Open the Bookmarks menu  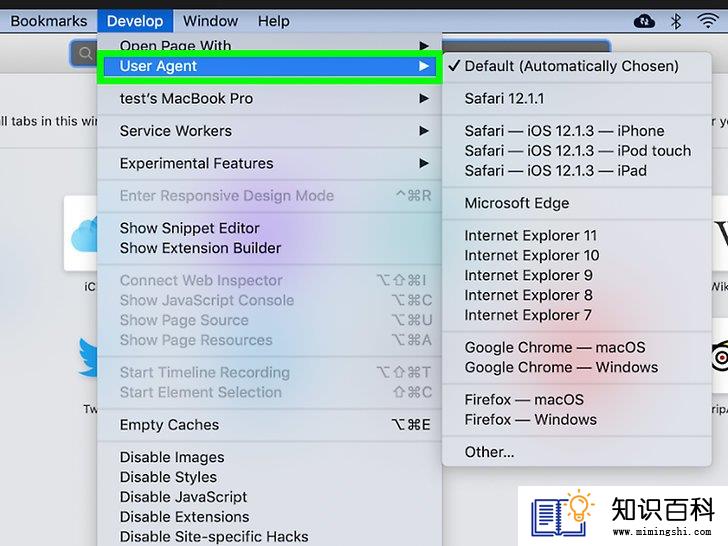point(48,21)
